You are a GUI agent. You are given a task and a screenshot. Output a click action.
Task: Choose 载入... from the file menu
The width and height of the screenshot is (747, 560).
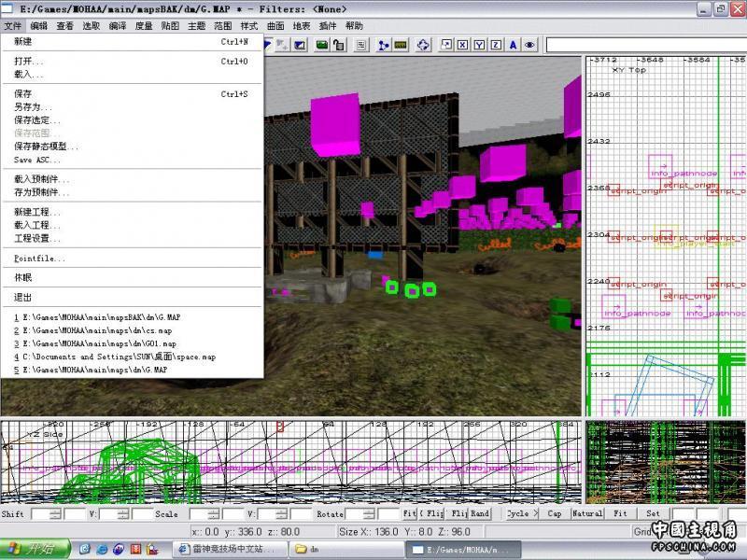[x=132, y=75]
